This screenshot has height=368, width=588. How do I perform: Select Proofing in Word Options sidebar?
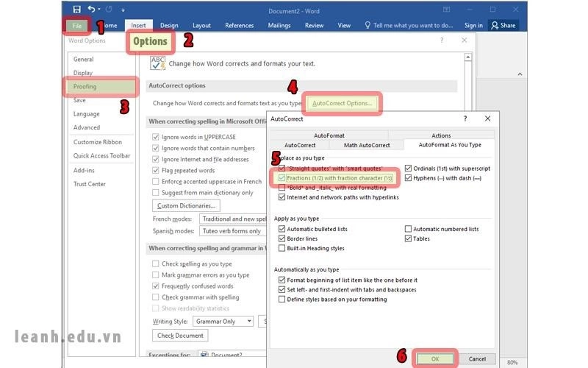(x=101, y=86)
